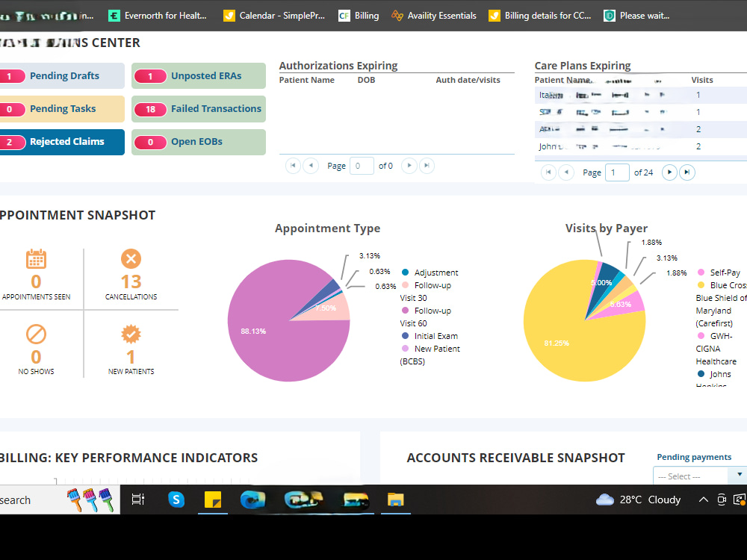This screenshot has height=560, width=747.
Task: Toggle the New Patient (BCBS) legend entry
Action: (430, 355)
